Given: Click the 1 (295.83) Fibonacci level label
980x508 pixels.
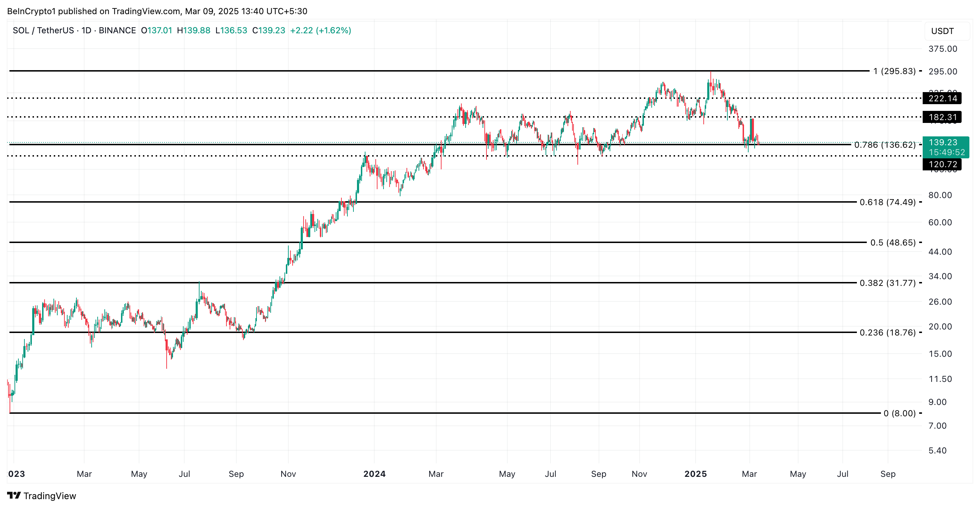Looking at the screenshot, I should (x=894, y=71).
